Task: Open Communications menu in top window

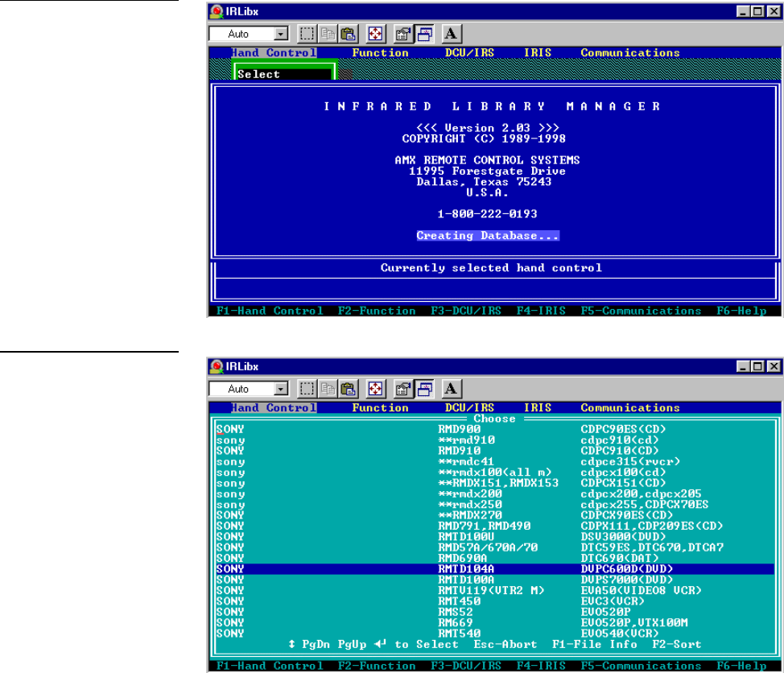Action: [x=630, y=53]
